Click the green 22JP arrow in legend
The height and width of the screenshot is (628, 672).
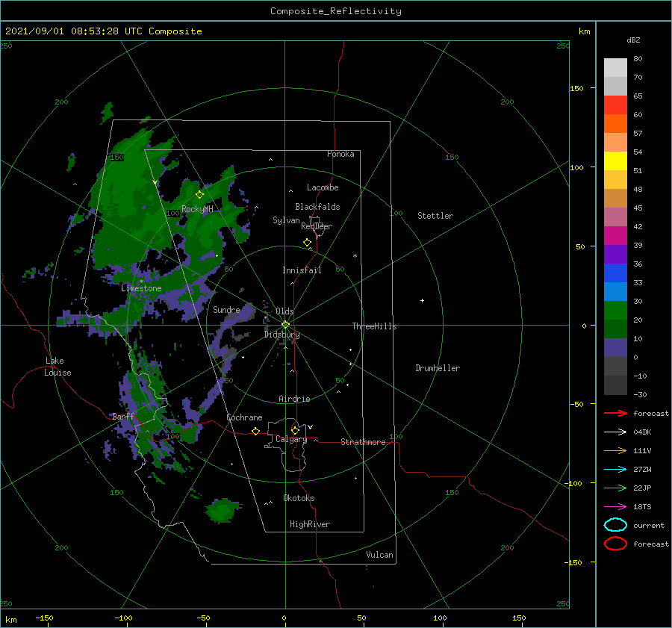[x=615, y=488]
